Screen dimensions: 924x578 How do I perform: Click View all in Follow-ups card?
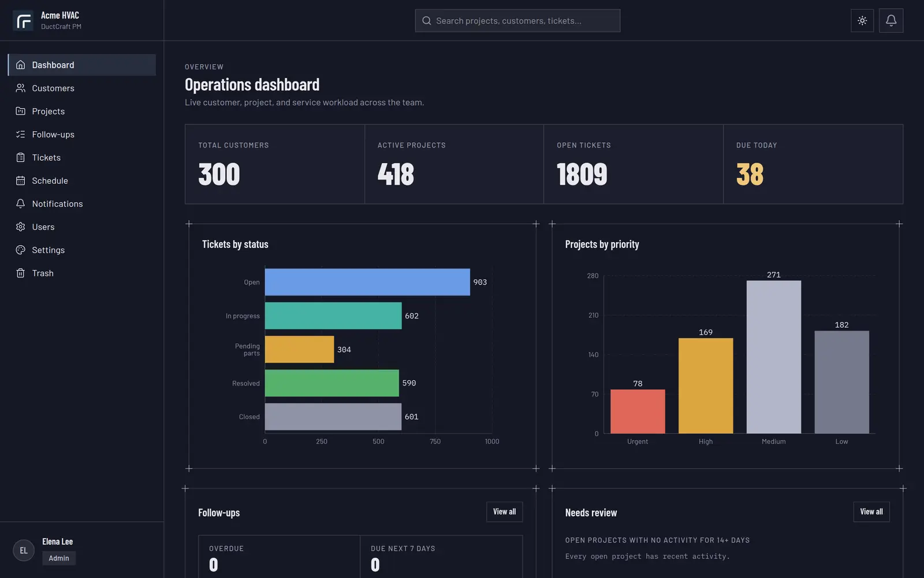coord(504,512)
